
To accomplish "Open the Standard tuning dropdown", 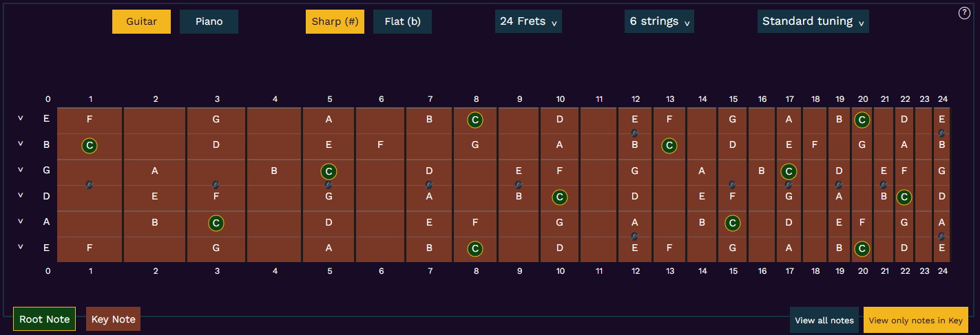I will tap(813, 21).
